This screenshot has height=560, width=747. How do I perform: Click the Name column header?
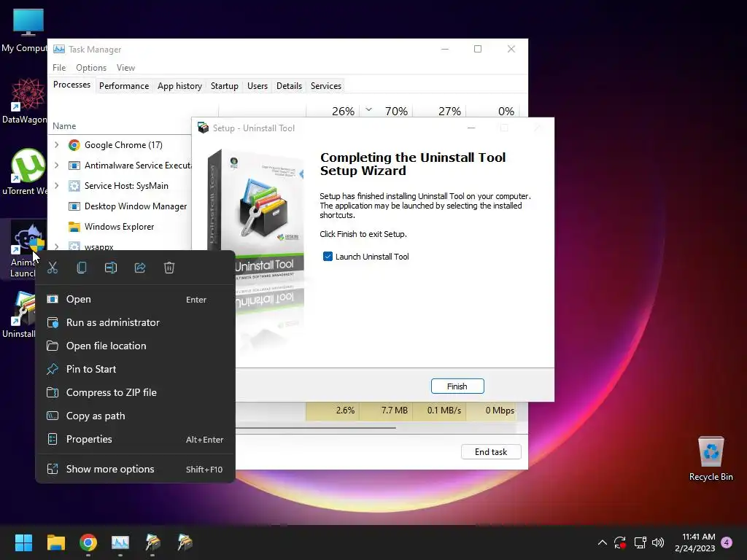pos(64,126)
